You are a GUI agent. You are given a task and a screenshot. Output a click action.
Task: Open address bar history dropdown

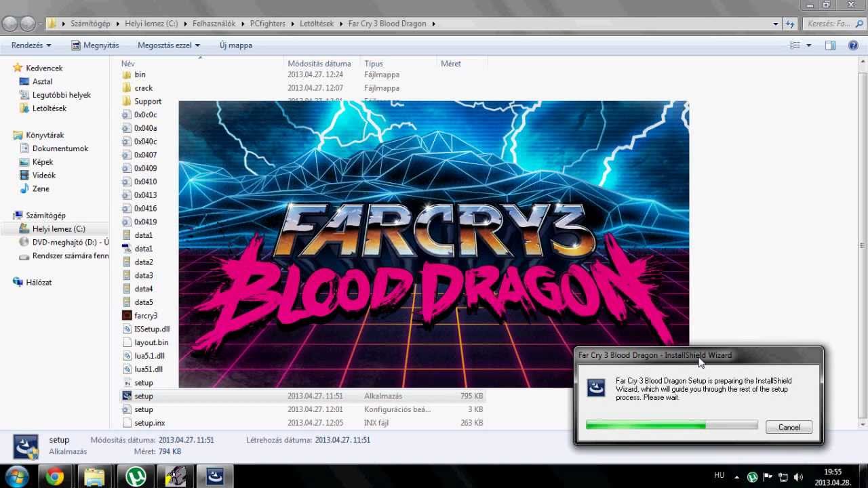pyautogui.click(x=776, y=24)
